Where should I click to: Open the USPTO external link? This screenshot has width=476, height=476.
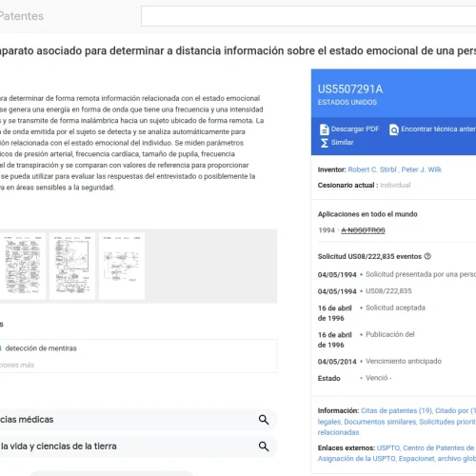coord(388,447)
